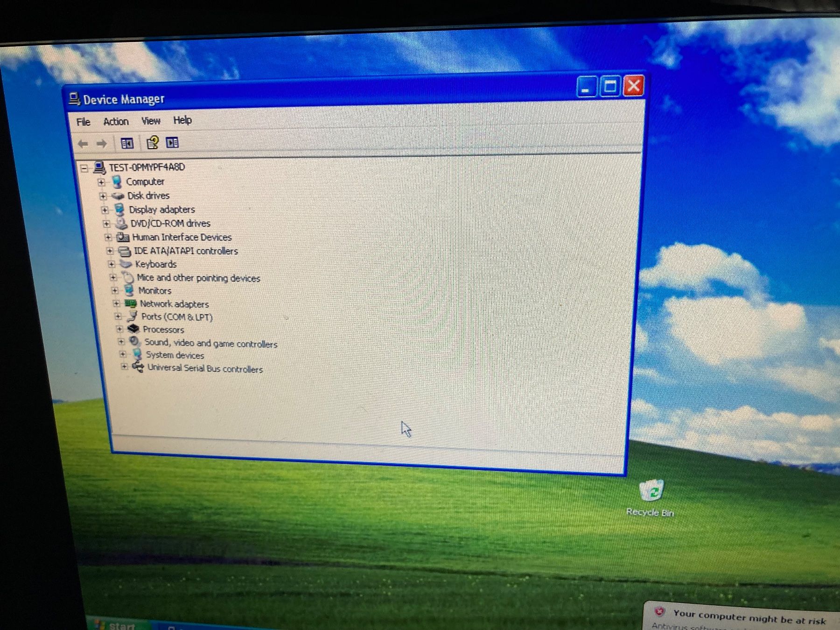The height and width of the screenshot is (630, 840).
Task: Select the 'Disk drives' text label
Action: tap(148, 196)
